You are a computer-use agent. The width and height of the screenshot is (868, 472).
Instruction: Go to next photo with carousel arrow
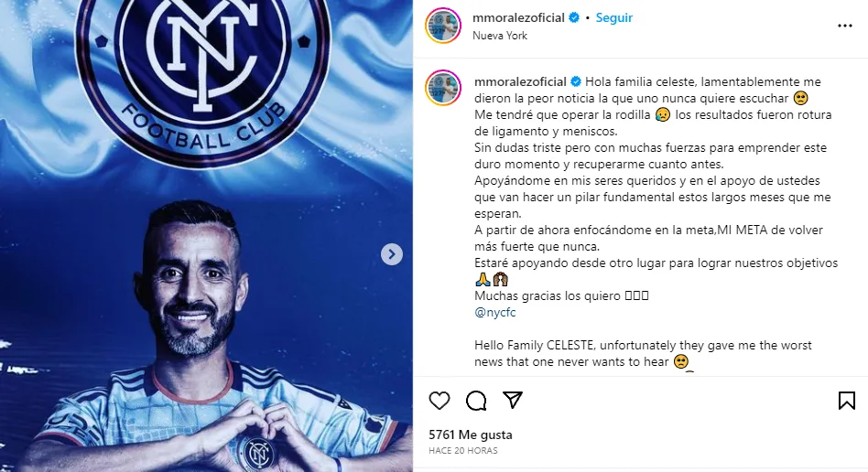point(392,254)
